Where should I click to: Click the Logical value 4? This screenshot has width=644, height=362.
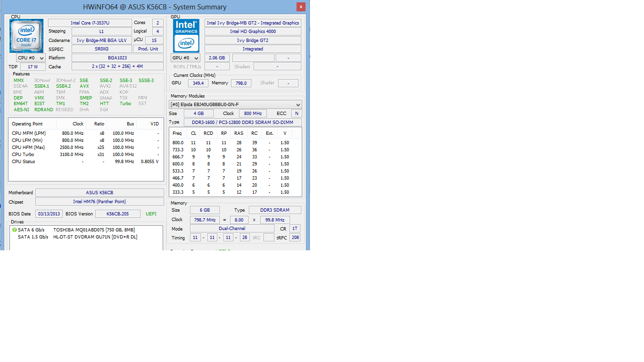click(x=157, y=32)
